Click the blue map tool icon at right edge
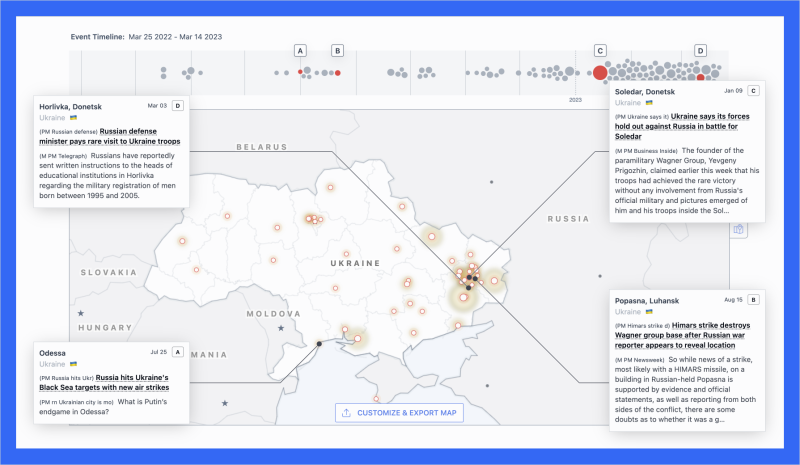The height and width of the screenshot is (465, 800). click(x=739, y=229)
